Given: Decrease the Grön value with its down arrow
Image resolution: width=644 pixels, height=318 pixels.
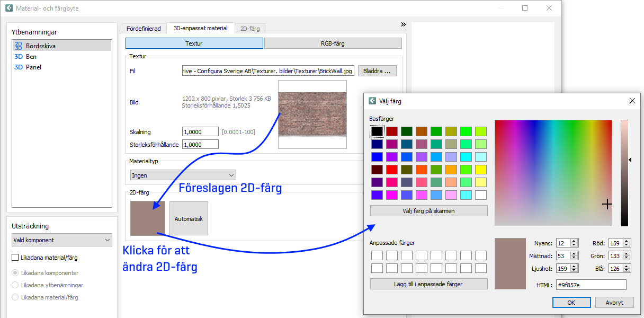Looking at the screenshot, I should pos(627,258).
